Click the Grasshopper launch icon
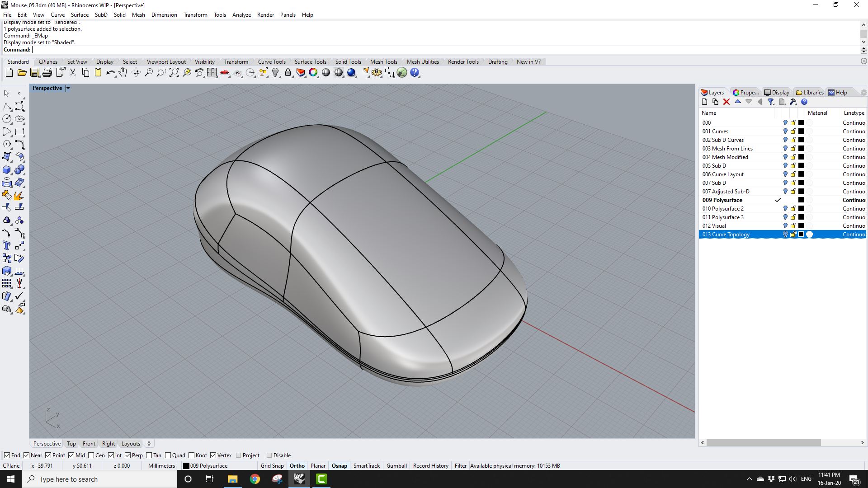 (402, 73)
